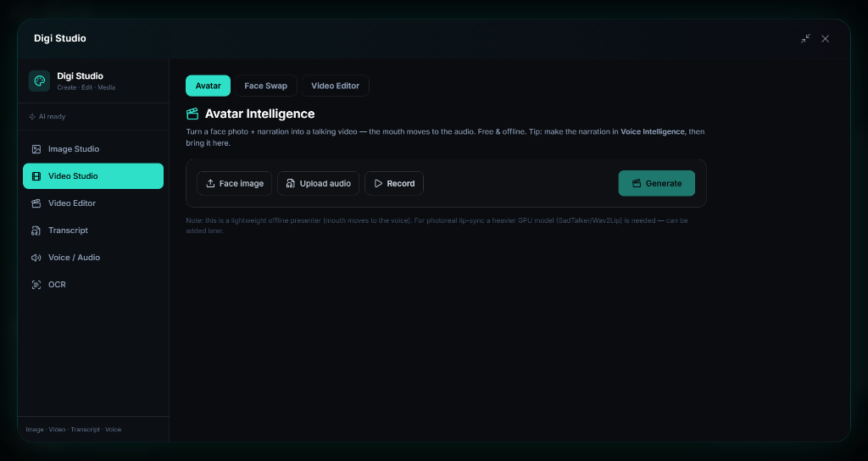Open the Voice / Audio section

point(93,258)
